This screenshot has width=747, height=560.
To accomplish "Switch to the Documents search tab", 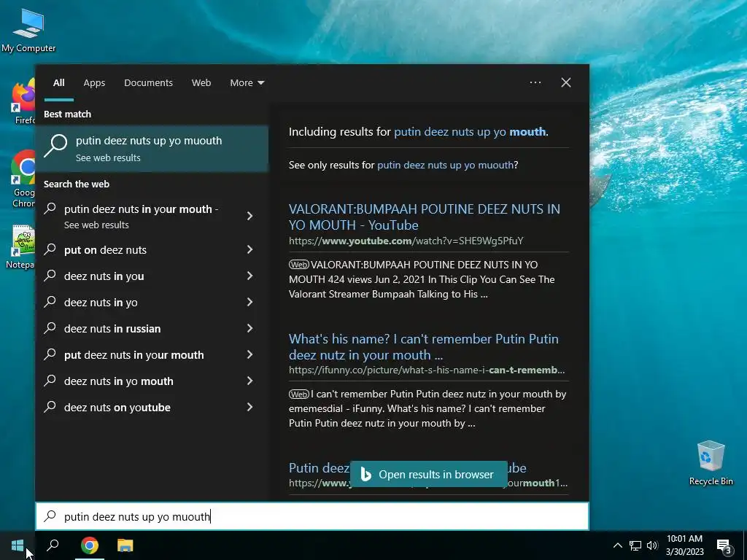I will 148,83.
